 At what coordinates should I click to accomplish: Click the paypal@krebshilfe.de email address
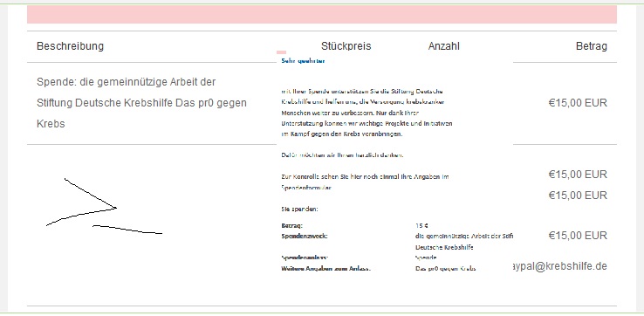click(560, 266)
